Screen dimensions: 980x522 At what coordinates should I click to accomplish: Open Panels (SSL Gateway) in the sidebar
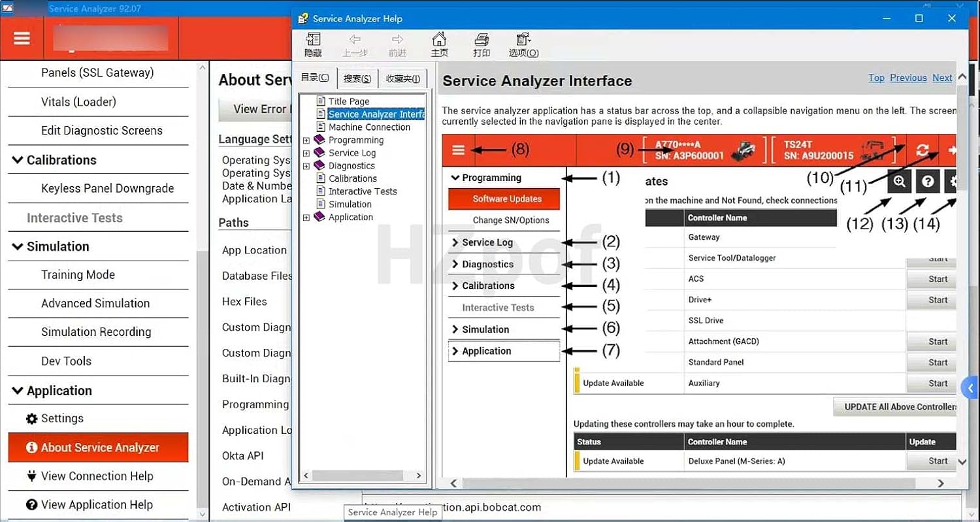[98, 73]
